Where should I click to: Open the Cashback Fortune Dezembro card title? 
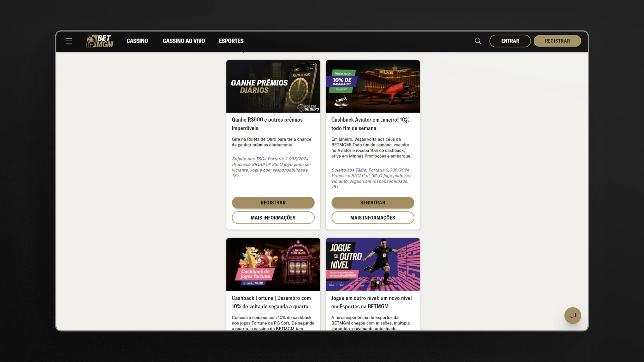pyautogui.click(x=271, y=302)
